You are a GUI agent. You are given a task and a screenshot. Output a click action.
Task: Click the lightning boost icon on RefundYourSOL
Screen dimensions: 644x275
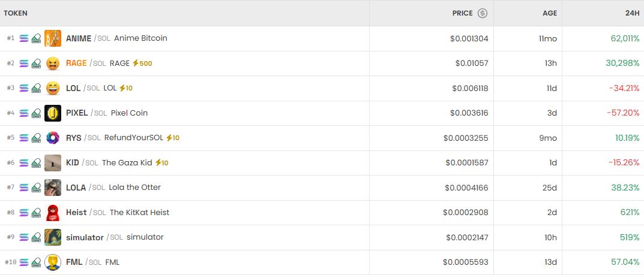[169, 138]
